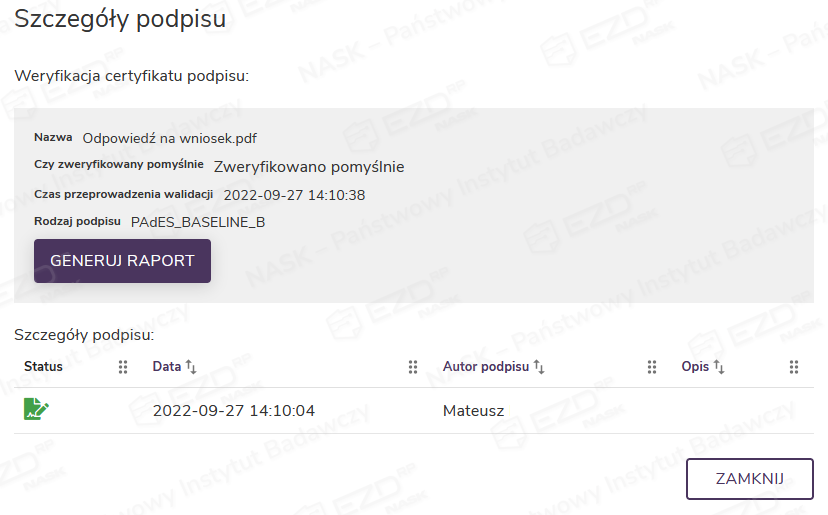Viewport: 828px width, 515px height.
Task: Click the Zweryfikowano pomyślnie verification text
Action: pyautogui.click(x=309, y=166)
